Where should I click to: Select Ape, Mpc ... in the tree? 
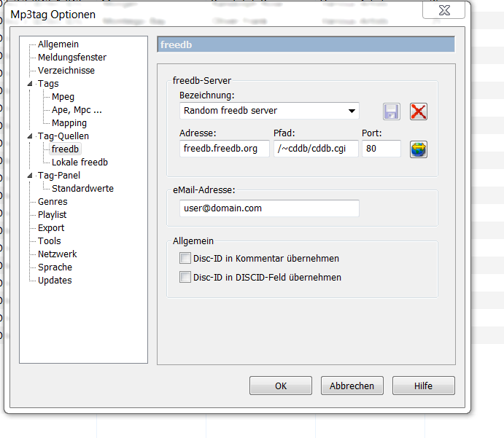point(77,110)
